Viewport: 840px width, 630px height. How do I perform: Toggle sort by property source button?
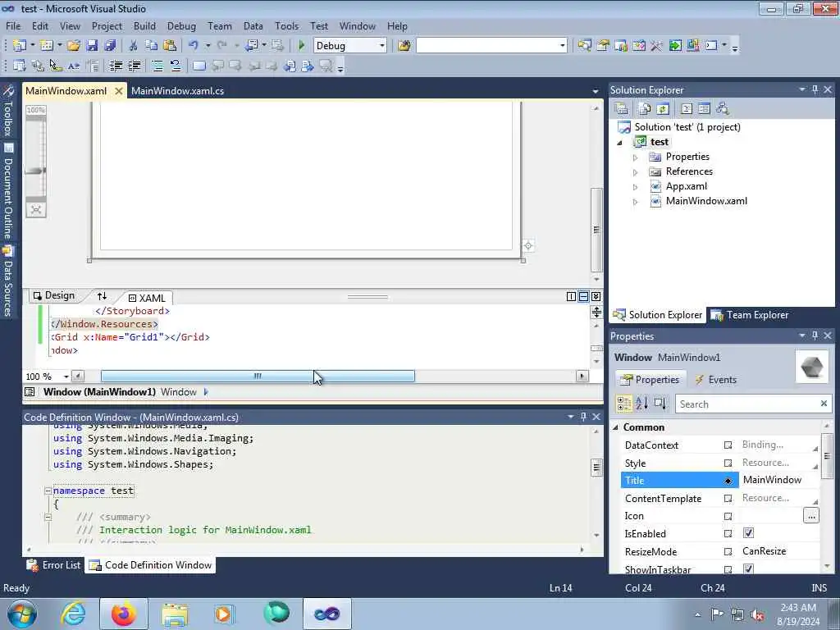(660, 404)
